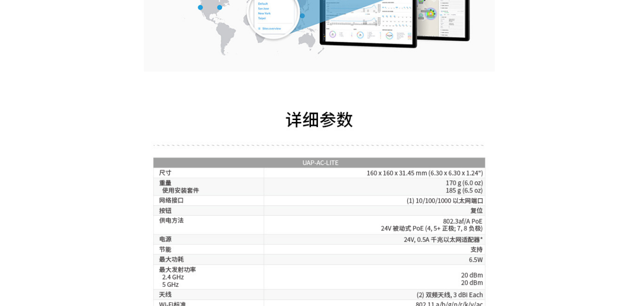This screenshot has width=644, height=306.
Task: Choose the San Jose site in the list
Action: [263, 8]
